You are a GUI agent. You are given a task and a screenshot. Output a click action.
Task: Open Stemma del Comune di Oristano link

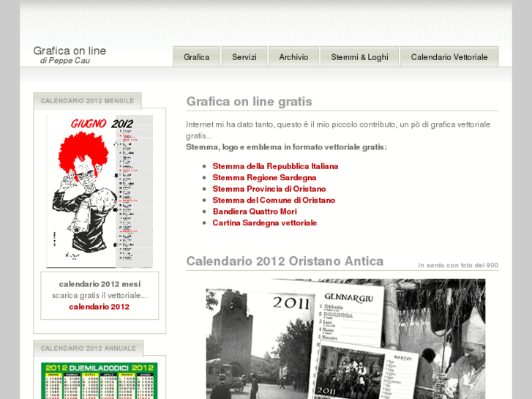pyautogui.click(x=274, y=200)
